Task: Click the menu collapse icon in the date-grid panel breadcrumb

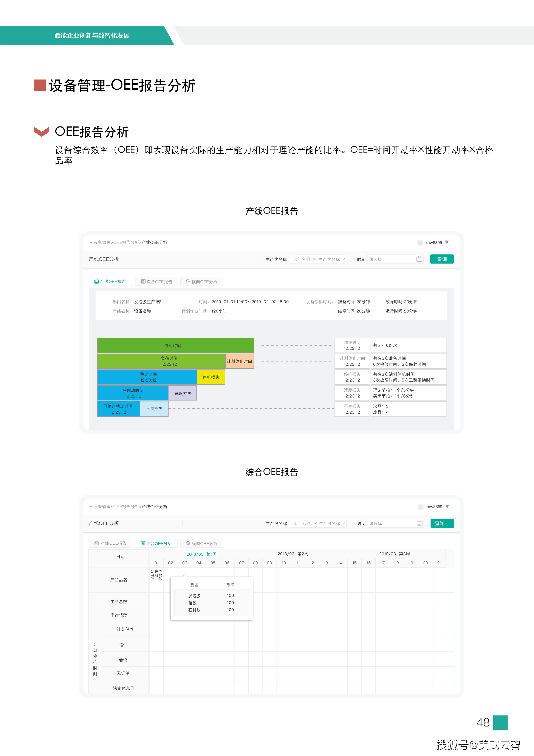Action: [x=90, y=507]
